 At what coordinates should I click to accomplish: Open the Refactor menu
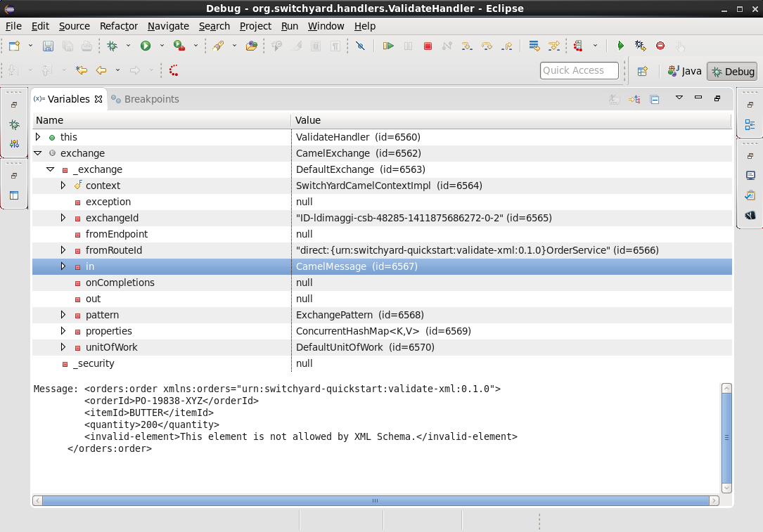click(119, 26)
